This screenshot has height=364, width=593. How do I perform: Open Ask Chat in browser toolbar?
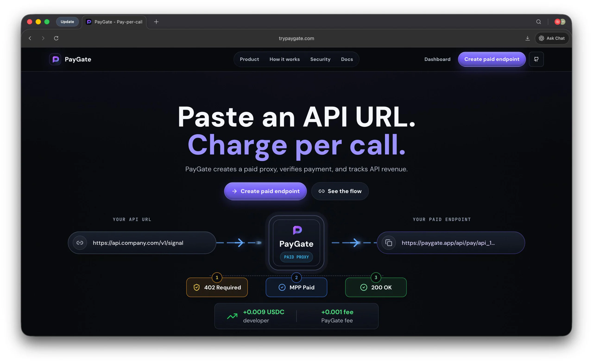coord(552,38)
